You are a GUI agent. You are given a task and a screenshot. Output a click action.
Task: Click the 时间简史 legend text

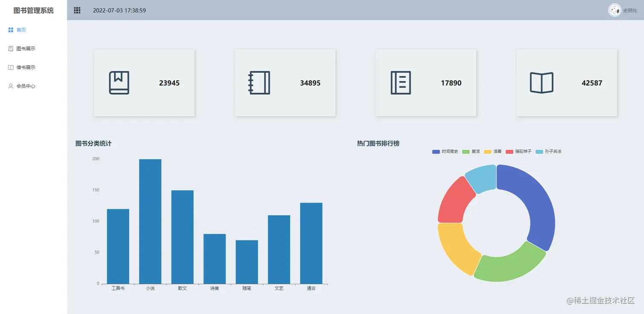click(x=450, y=151)
